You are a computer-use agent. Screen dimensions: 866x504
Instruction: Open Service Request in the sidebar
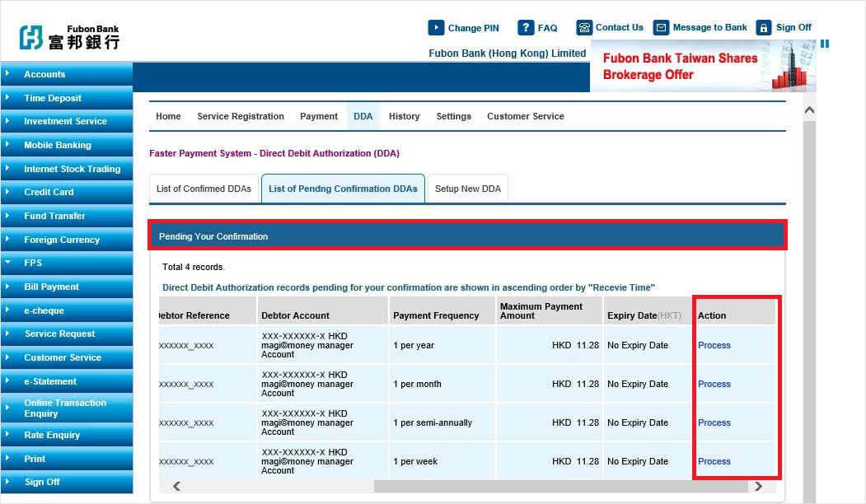pyautogui.click(x=66, y=334)
